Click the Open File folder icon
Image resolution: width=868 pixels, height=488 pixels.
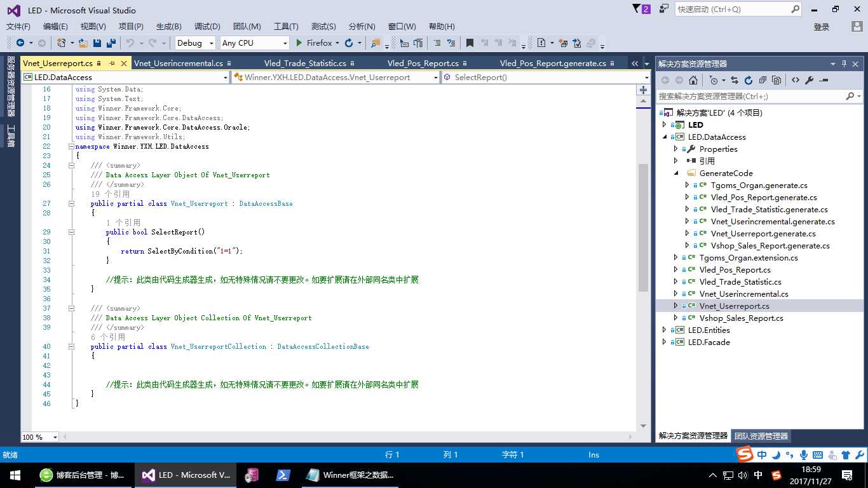[83, 43]
